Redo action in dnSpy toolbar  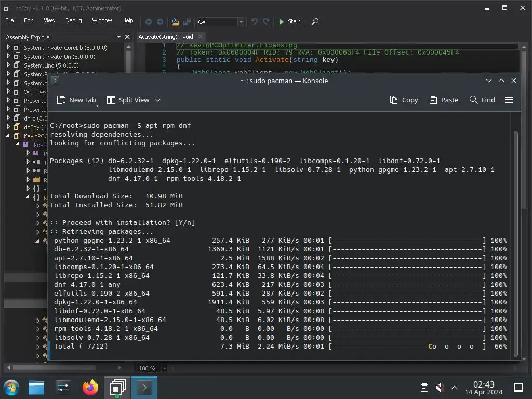(x=267, y=22)
